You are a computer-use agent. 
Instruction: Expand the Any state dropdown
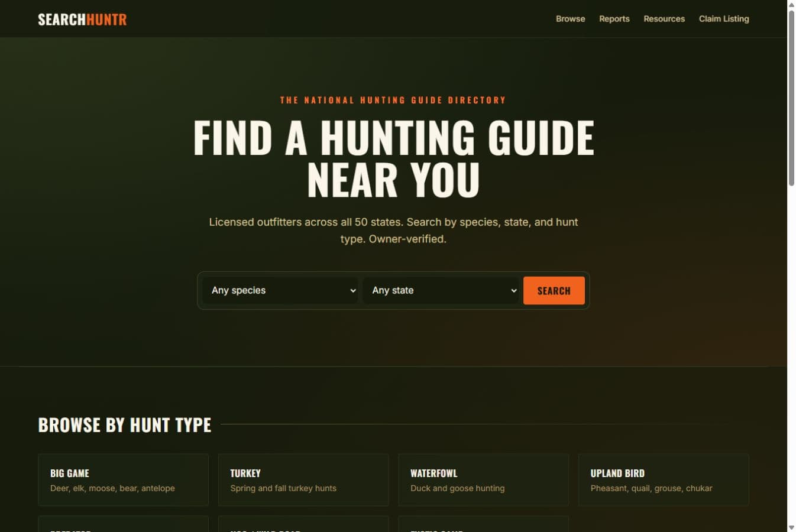coord(441,290)
